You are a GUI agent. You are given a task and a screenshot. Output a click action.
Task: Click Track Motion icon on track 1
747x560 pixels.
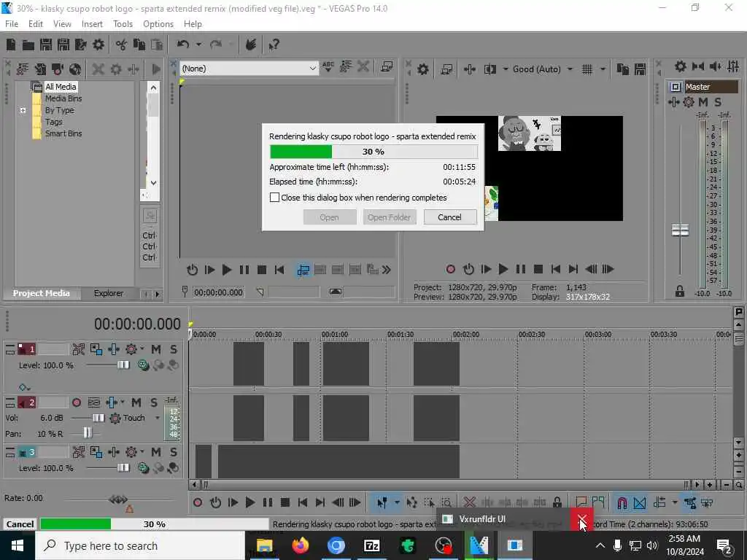96,349
